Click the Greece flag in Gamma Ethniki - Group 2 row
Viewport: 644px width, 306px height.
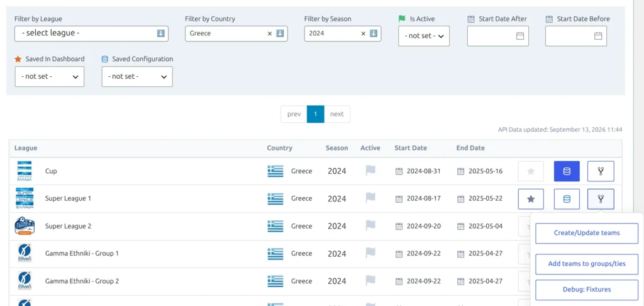tap(275, 281)
